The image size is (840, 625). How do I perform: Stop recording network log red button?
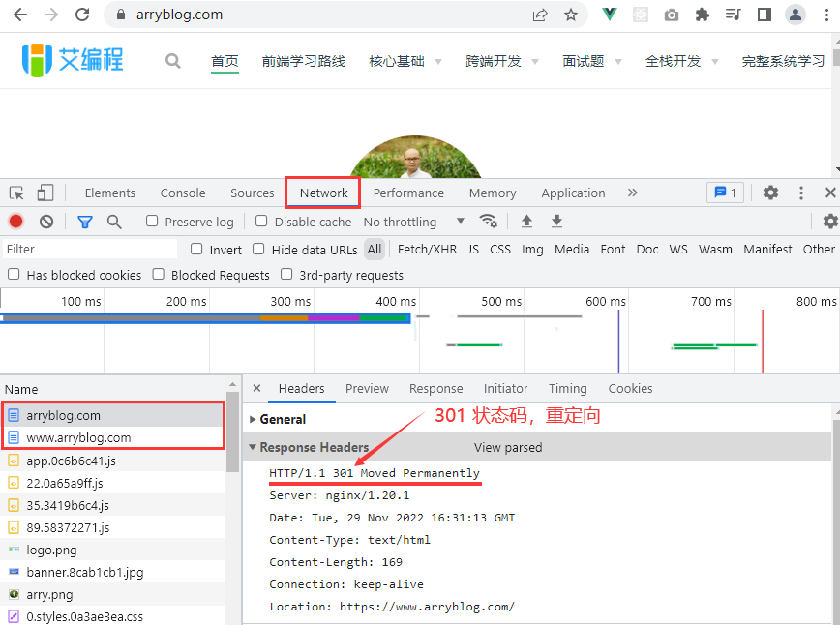pyautogui.click(x=16, y=222)
